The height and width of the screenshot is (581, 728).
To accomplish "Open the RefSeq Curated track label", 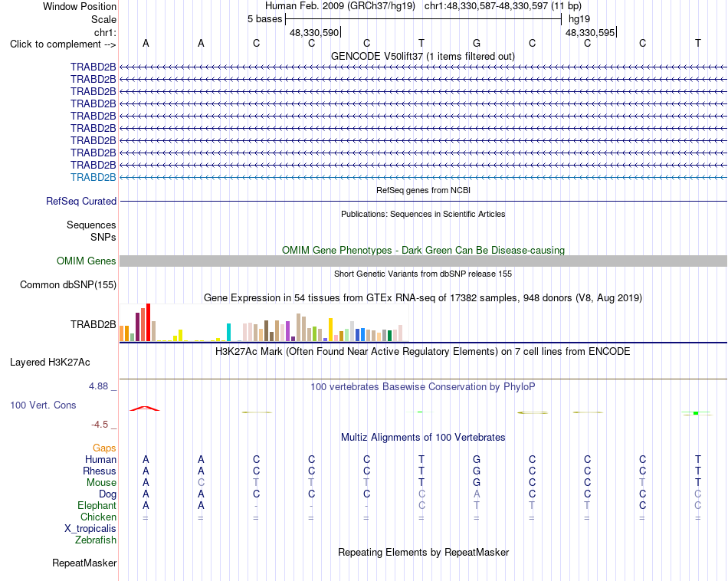I will [81, 201].
